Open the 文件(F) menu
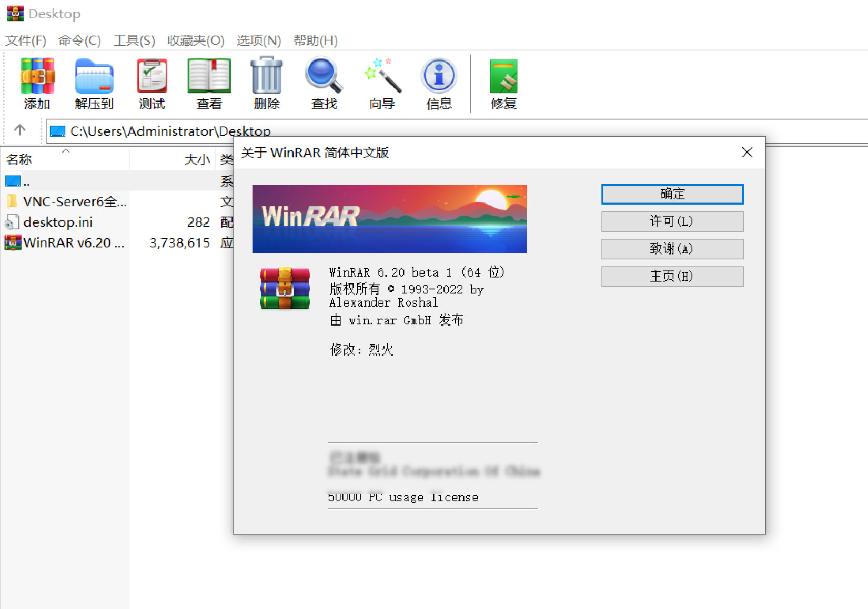 point(26,40)
